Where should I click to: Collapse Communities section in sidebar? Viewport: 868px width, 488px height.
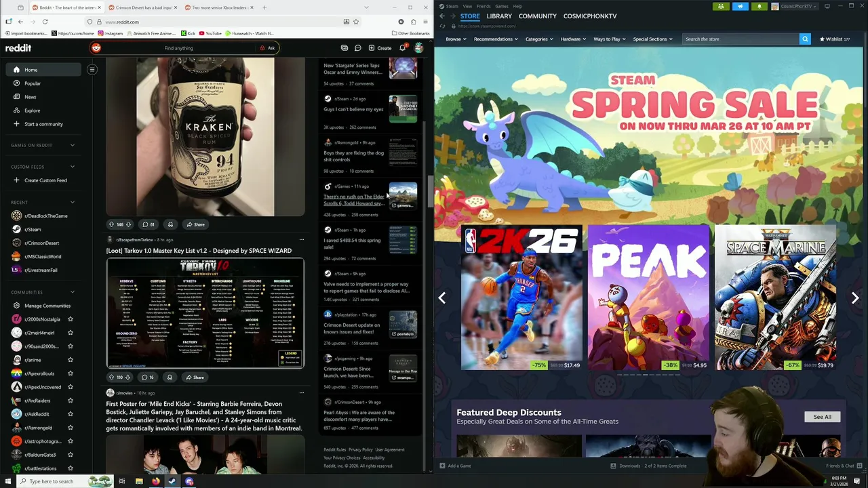pos(73,292)
